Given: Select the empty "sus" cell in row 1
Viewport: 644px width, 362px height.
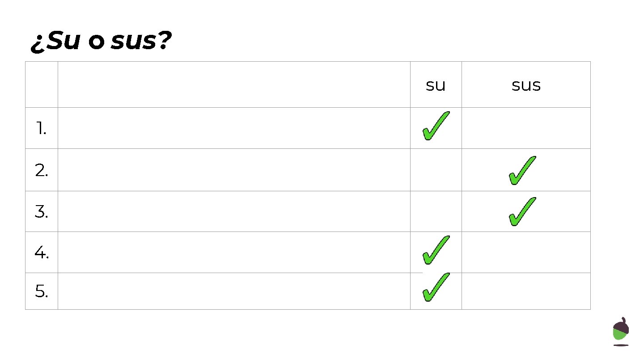Looking at the screenshot, I should click(x=526, y=128).
